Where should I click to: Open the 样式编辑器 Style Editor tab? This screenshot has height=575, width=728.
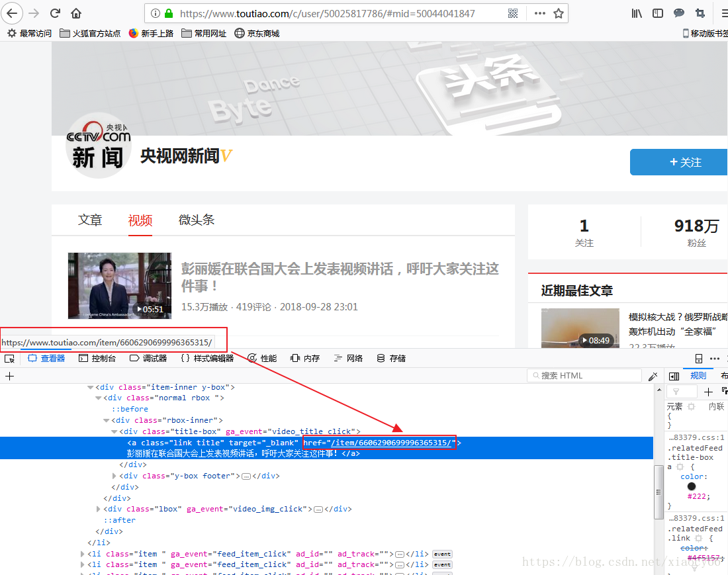tap(207, 358)
